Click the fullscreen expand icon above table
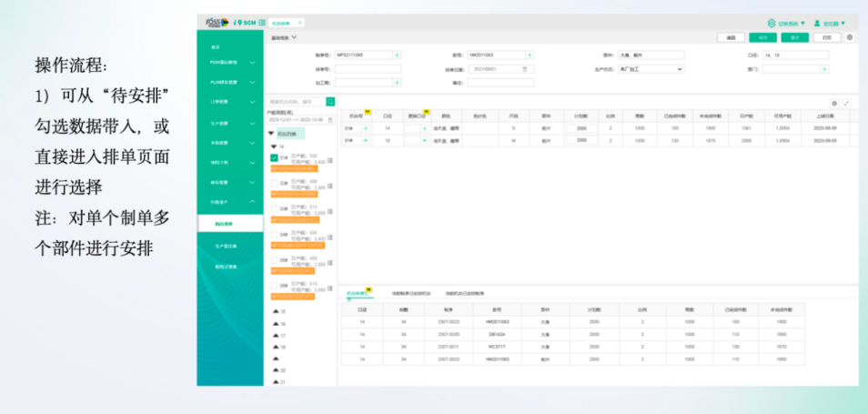This screenshot has height=414, width=868. [x=847, y=104]
